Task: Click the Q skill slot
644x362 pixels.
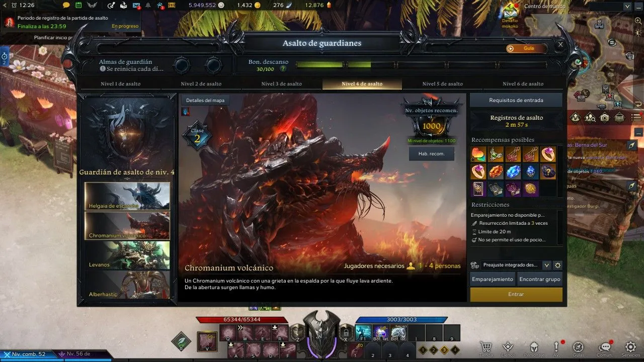Action: (x=228, y=332)
